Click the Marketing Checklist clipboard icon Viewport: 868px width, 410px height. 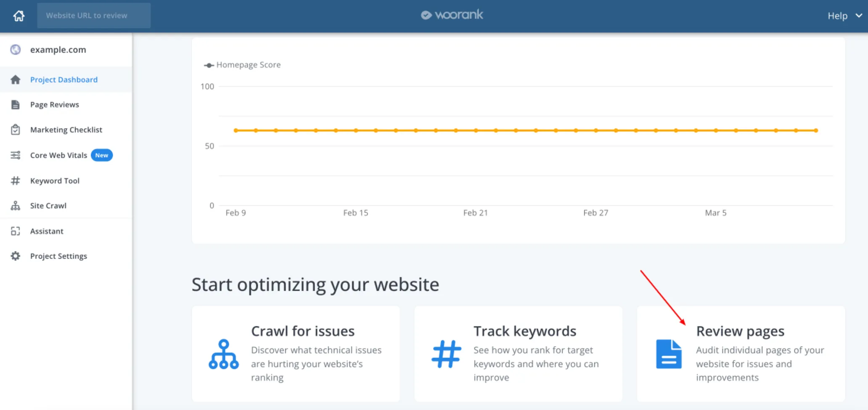point(16,130)
